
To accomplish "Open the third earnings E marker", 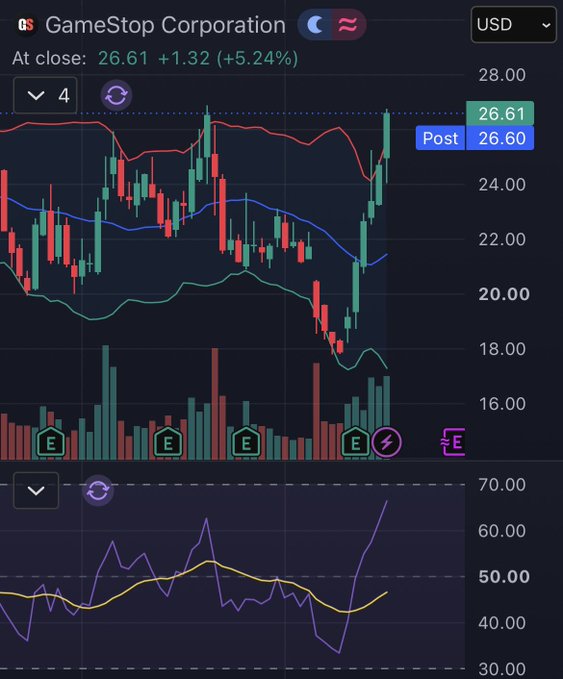I will 246,443.
